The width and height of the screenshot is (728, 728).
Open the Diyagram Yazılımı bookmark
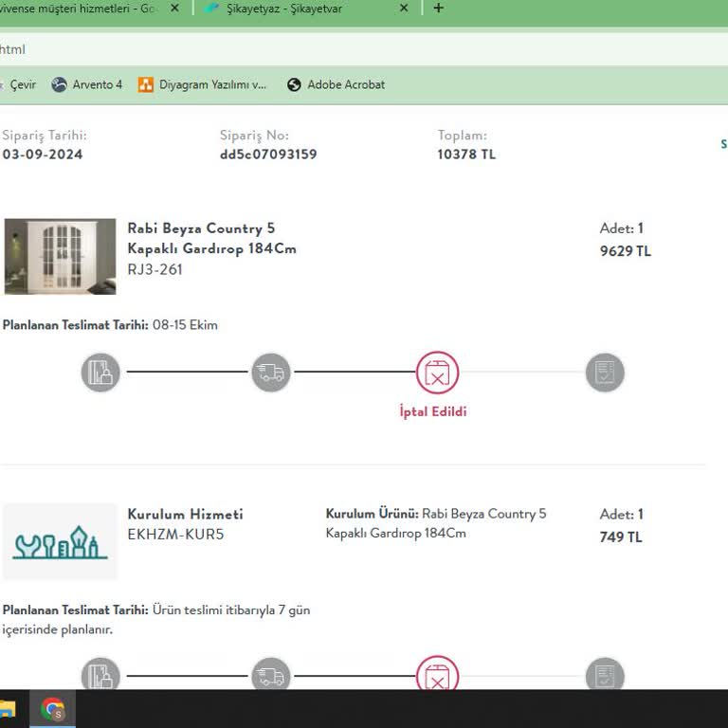coord(203,84)
